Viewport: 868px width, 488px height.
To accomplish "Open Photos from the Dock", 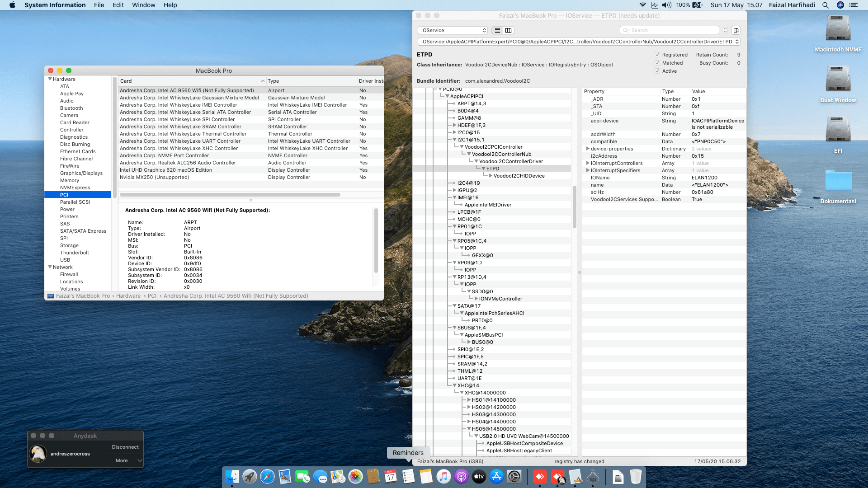I will click(355, 476).
